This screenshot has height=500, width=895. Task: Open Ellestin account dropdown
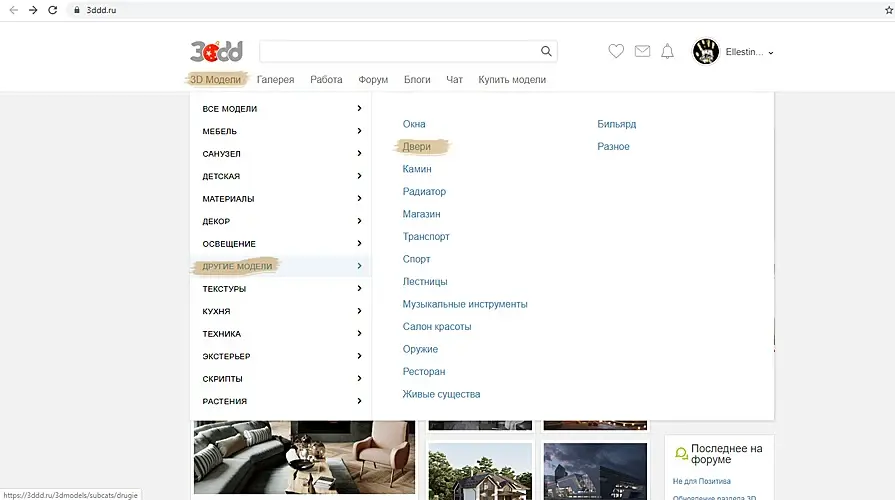(x=749, y=52)
